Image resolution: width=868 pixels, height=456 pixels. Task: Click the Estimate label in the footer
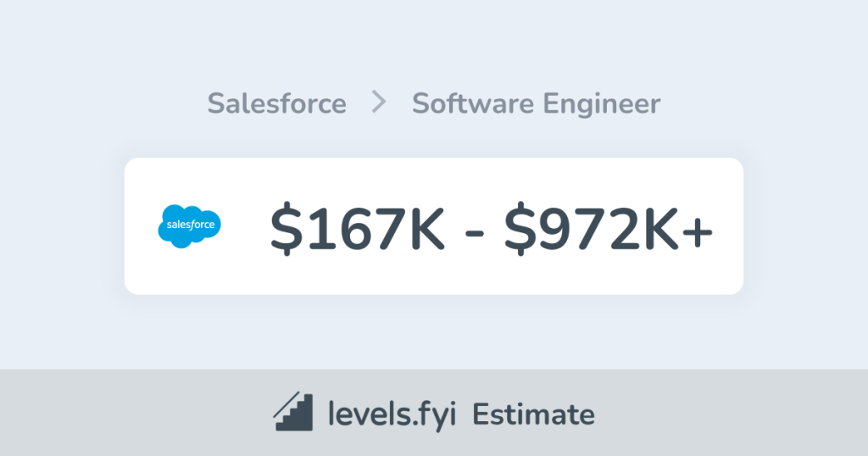click(x=533, y=414)
